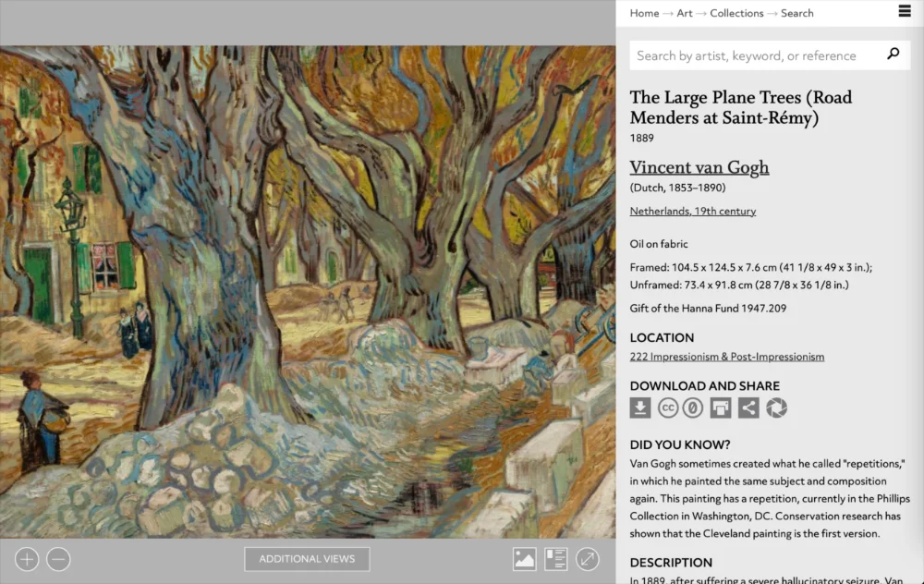
Task: Click the zoom out minus icon
Action: point(58,559)
